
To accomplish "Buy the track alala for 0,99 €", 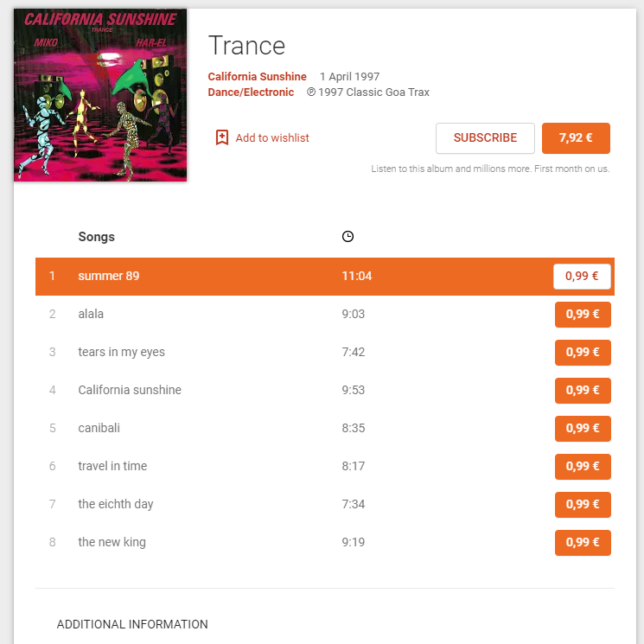I will point(583,315).
